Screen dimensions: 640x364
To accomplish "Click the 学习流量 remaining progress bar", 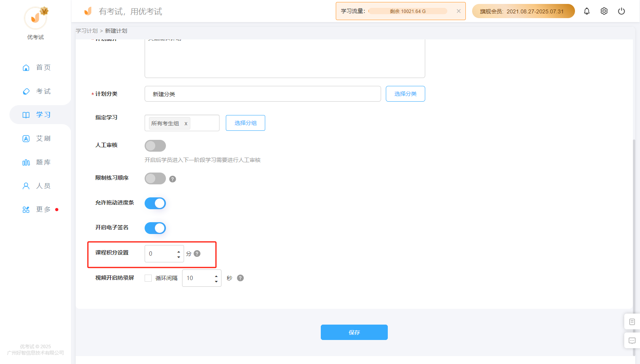I will [408, 11].
